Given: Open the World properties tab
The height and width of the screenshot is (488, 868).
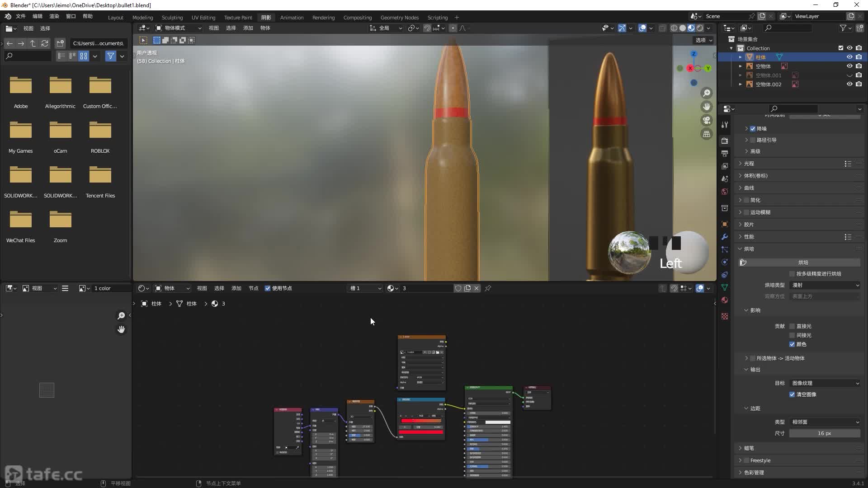Looking at the screenshot, I should click(x=725, y=192).
